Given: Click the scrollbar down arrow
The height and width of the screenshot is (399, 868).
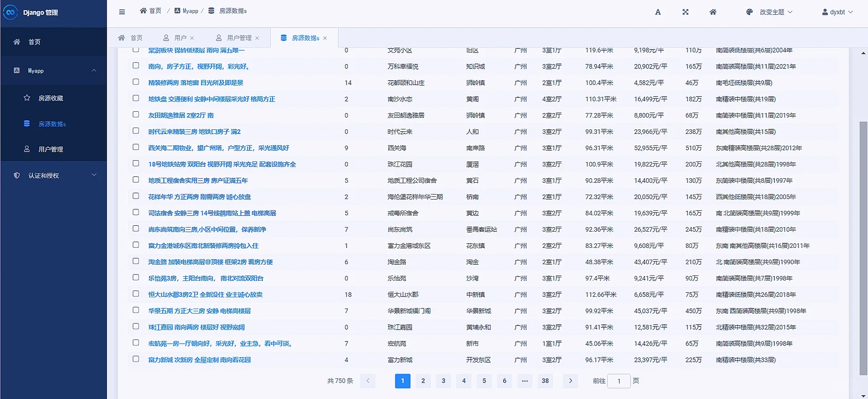Looking at the screenshot, I should coord(863,396).
